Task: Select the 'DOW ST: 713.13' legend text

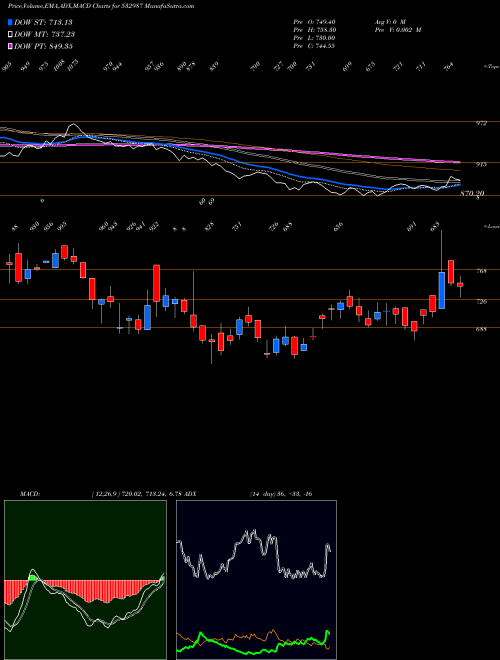Action: click(x=43, y=22)
